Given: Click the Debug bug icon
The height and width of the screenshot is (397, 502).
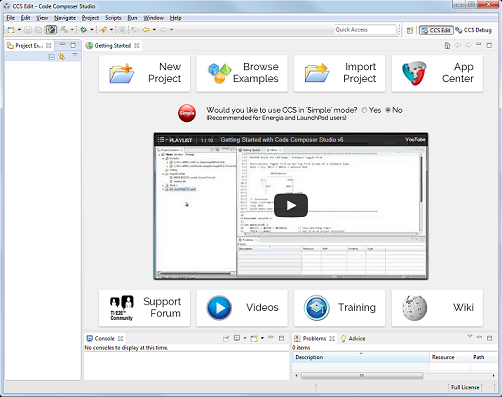Looking at the screenshot, I should (83, 30).
